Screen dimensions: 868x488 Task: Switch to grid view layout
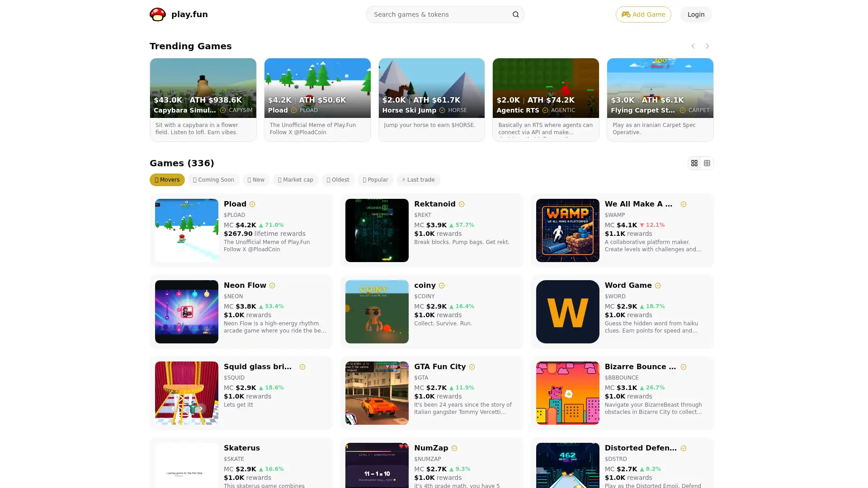(694, 163)
